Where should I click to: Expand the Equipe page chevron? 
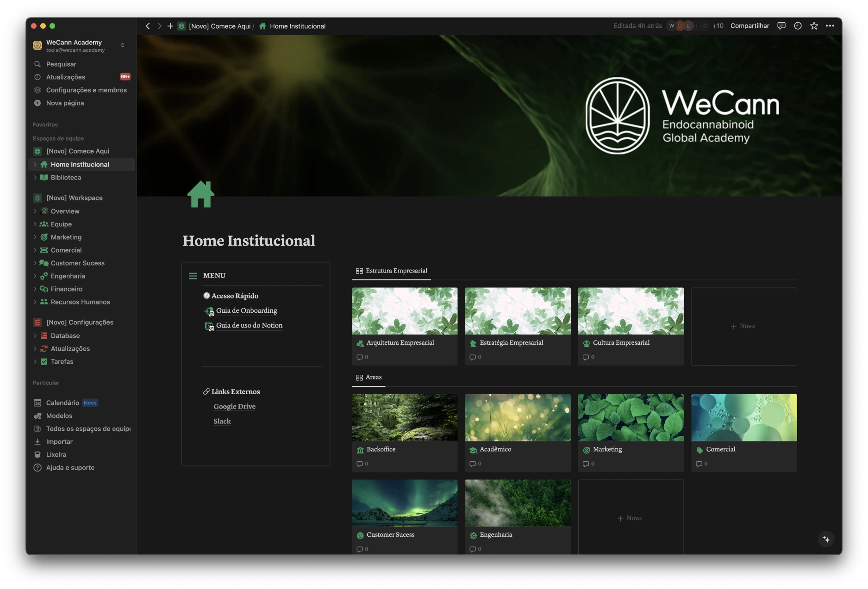(x=35, y=224)
